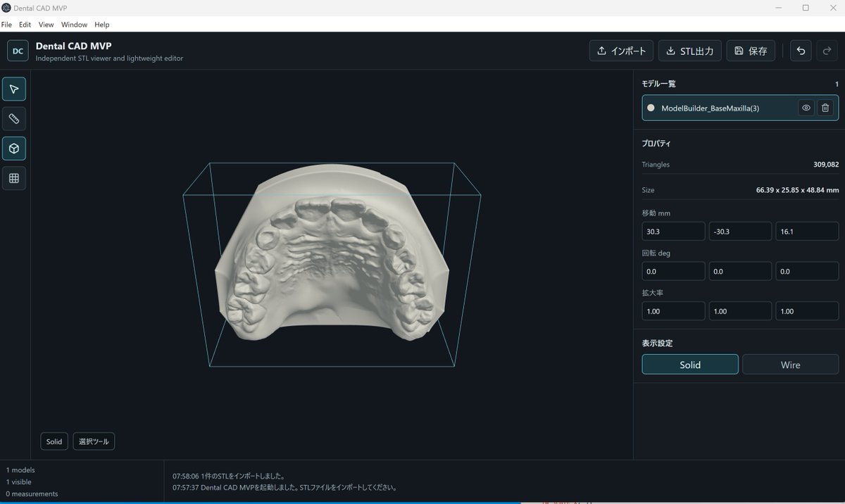Click the second 回転 deg field
The height and width of the screenshot is (504, 845).
coord(740,271)
